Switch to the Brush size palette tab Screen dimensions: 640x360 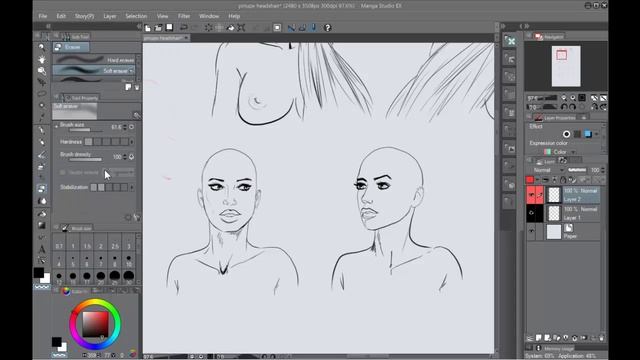(x=77, y=229)
